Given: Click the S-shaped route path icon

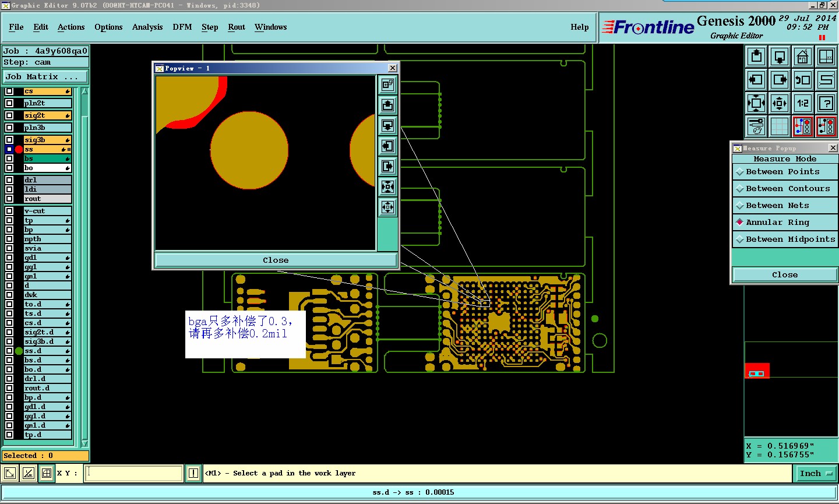Looking at the screenshot, I should [826, 80].
